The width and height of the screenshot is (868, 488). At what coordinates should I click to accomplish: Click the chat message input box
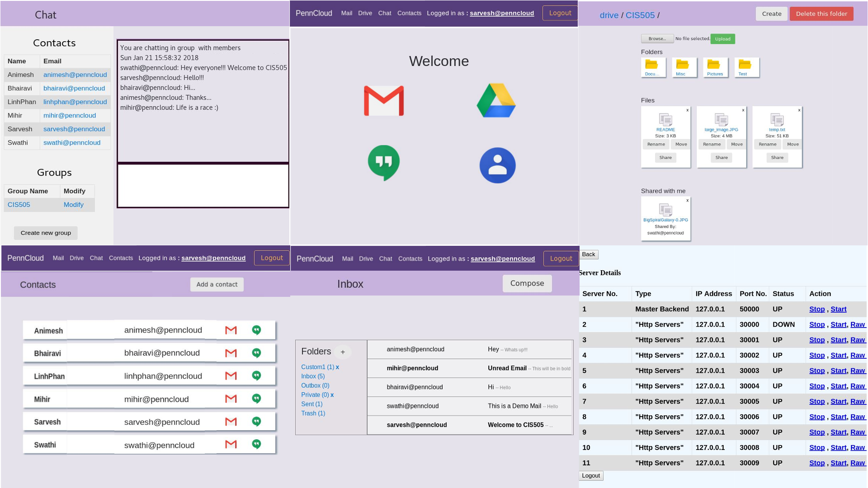pyautogui.click(x=203, y=185)
